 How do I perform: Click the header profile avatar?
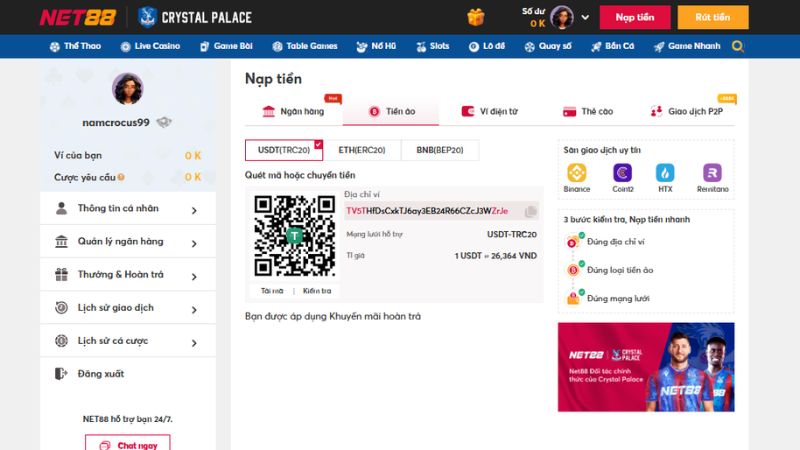(x=561, y=17)
